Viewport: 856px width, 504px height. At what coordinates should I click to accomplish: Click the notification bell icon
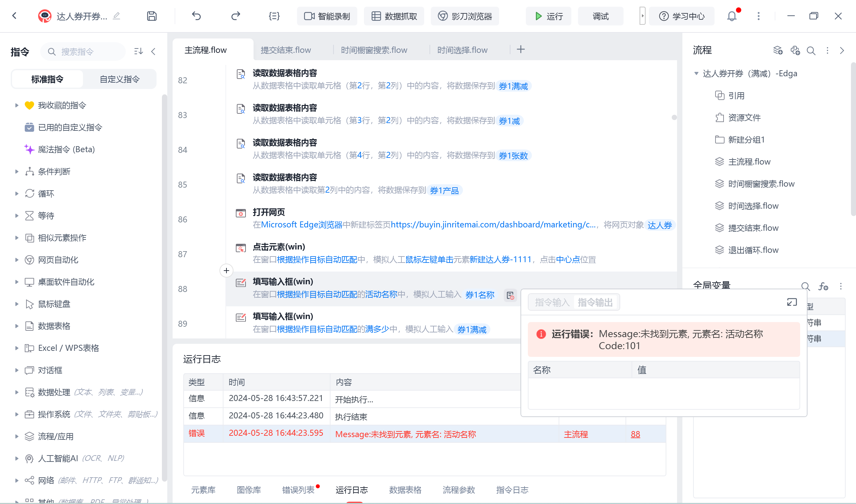point(732,16)
